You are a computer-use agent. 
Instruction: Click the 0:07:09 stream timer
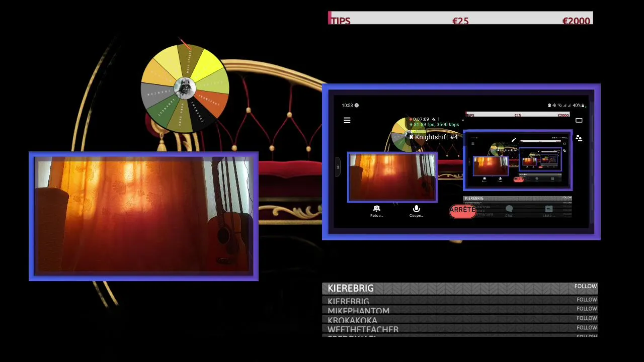pos(421,119)
